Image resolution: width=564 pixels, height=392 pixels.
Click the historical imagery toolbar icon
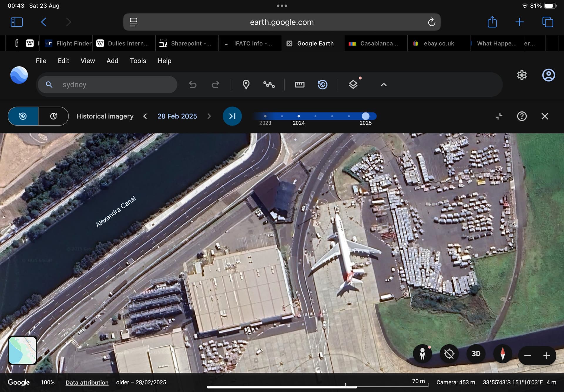[x=323, y=85]
